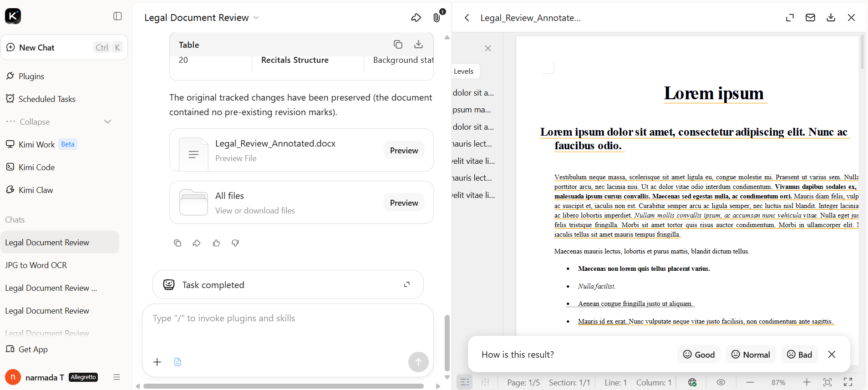Send message with arrow button
The image size is (868, 390).
[418, 362]
